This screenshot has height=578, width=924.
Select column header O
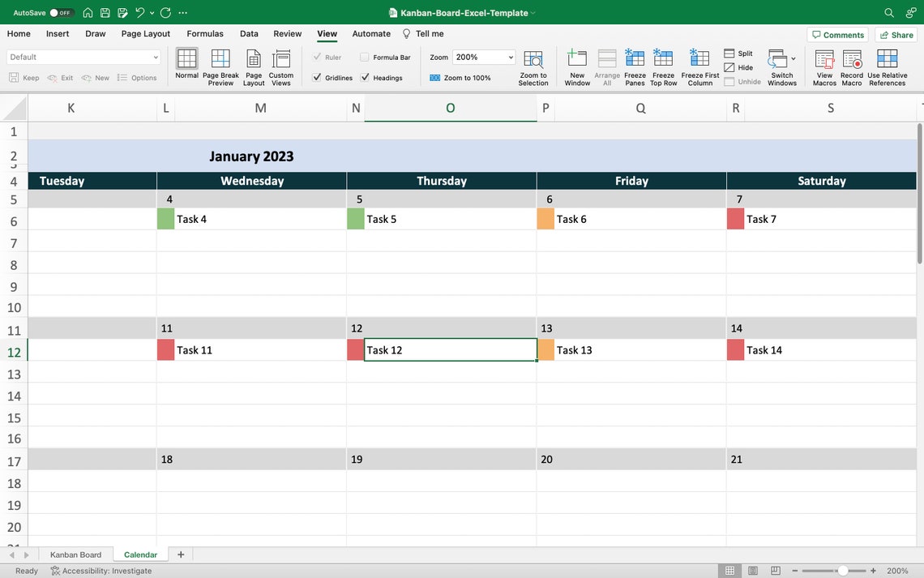tap(450, 108)
